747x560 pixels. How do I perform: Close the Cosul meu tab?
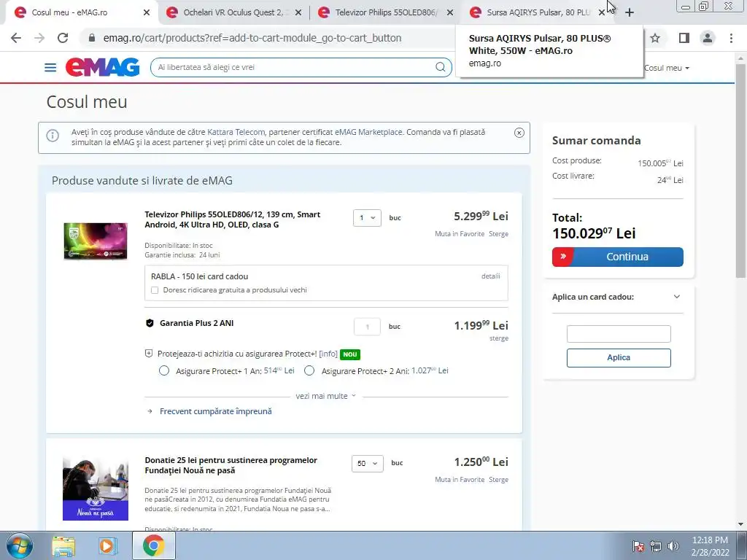tap(147, 13)
